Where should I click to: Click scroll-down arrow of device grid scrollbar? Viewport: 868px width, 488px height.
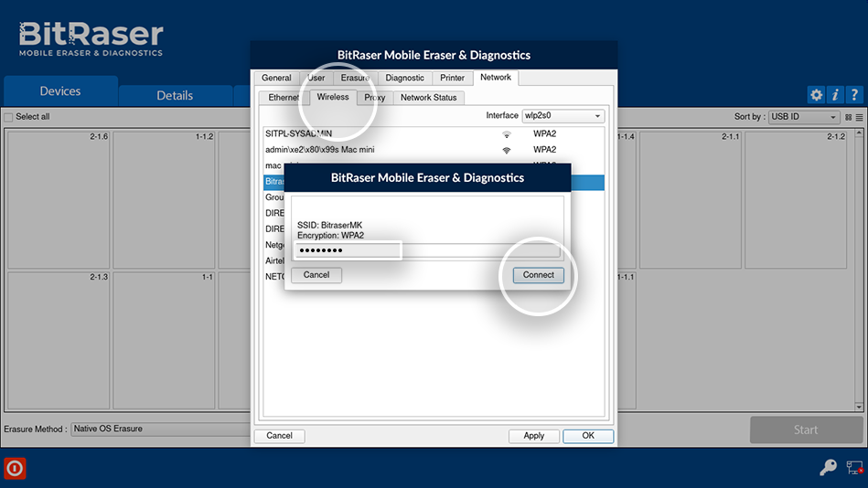(x=859, y=407)
